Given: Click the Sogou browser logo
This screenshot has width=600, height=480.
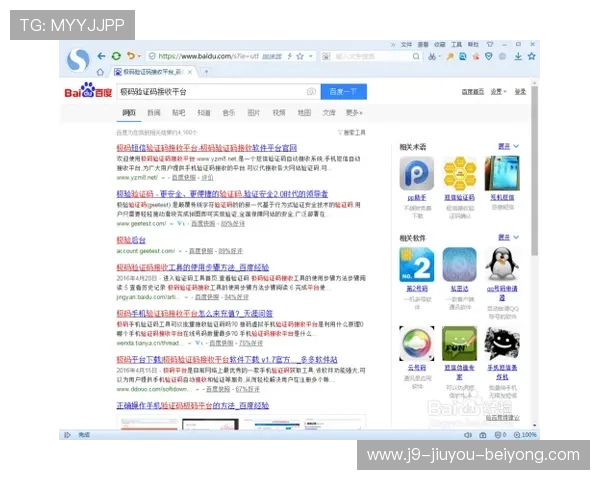Looking at the screenshot, I should point(78,60).
